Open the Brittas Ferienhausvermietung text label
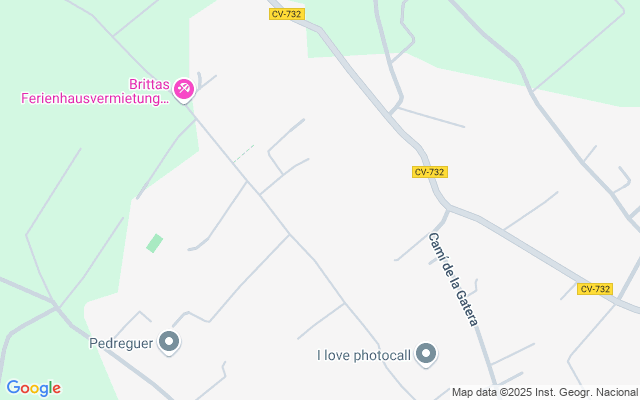Screen dimensions: 640x400 coord(95,91)
